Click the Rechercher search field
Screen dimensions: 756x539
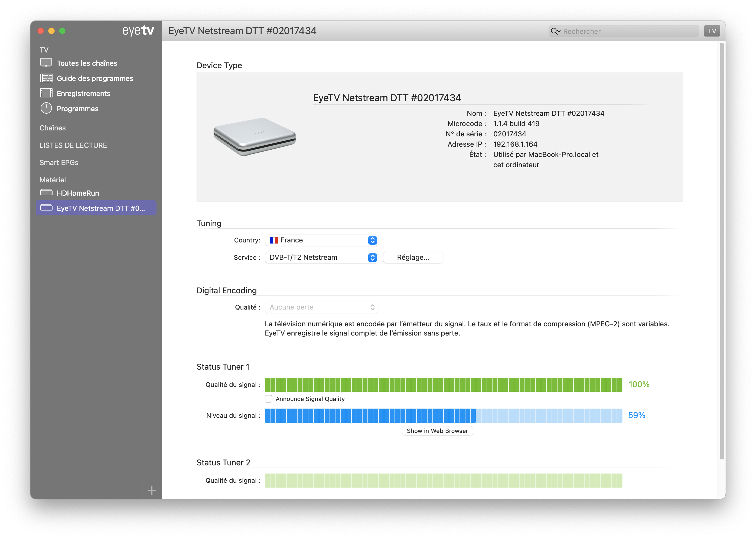click(624, 31)
